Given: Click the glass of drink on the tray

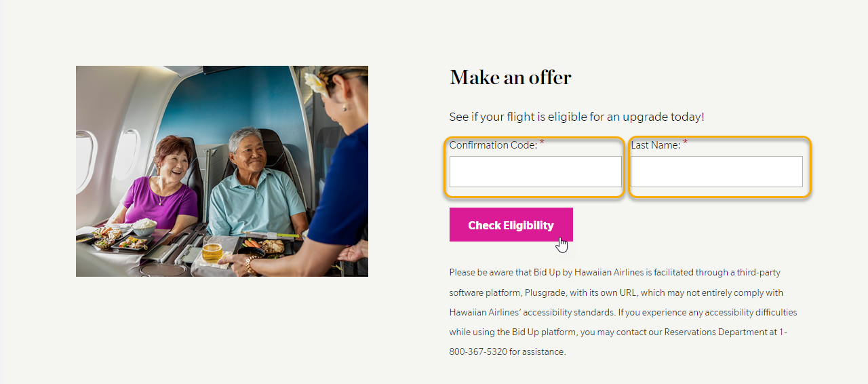Looking at the screenshot, I should 212,249.
